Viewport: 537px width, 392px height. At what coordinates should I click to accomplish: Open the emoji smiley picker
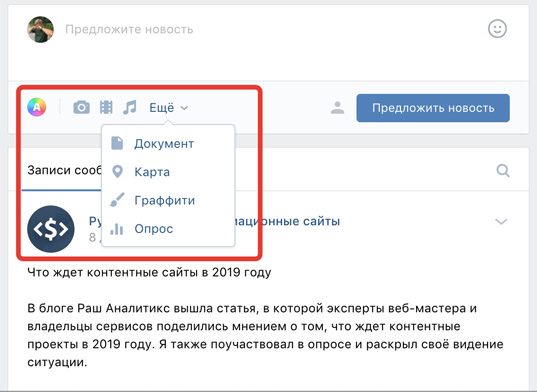pyautogui.click(x=497, y=29)
